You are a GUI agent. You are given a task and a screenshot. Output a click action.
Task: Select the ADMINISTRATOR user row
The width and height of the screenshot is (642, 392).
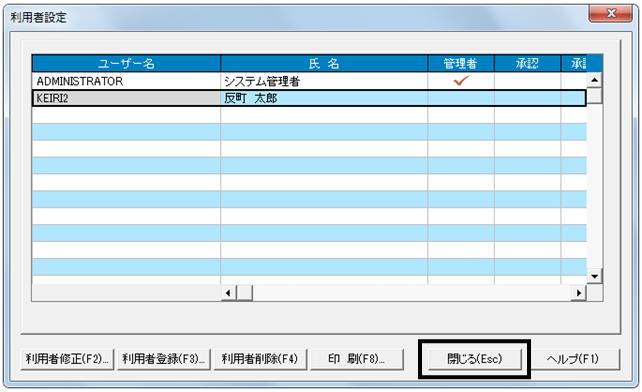point(309,81)
